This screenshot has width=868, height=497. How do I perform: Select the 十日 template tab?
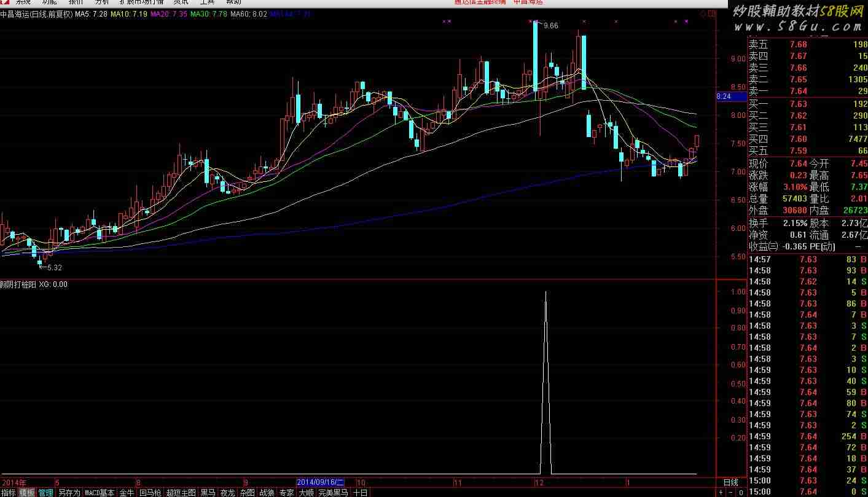click(360, 493)
